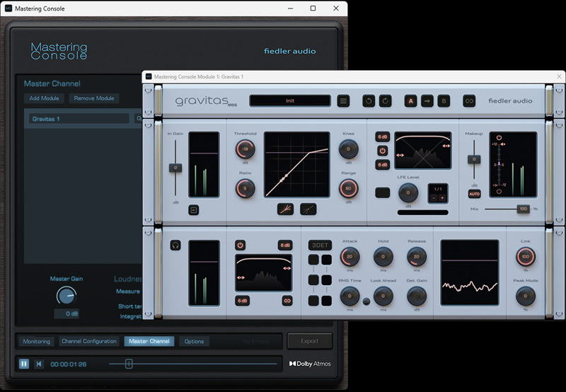Viewport: 566px width, 392px height.
Task: Click the redo arrow in Gravitas header
Action: [385, 101]
